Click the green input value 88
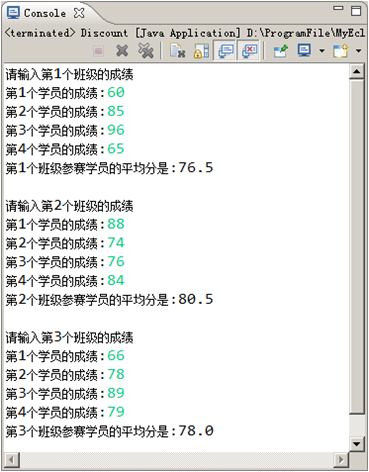The width and height of the screenshot is (369, 472). [116, 224]
